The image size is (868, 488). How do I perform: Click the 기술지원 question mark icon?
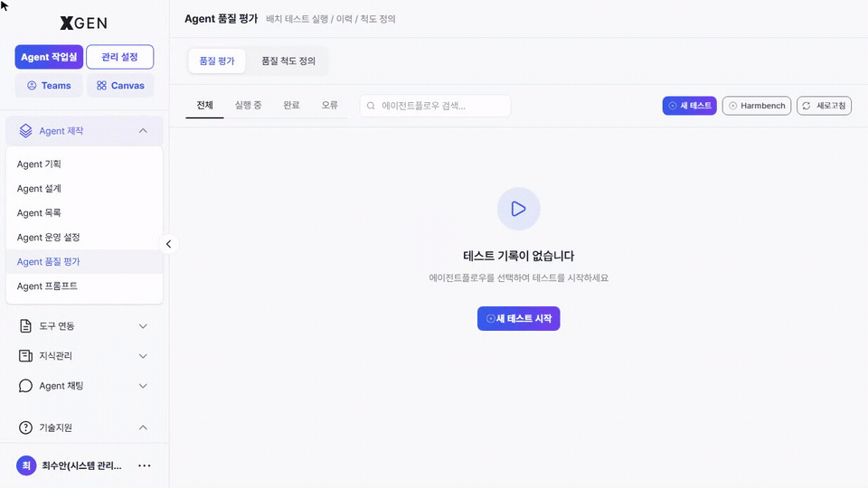click(25, 427)
